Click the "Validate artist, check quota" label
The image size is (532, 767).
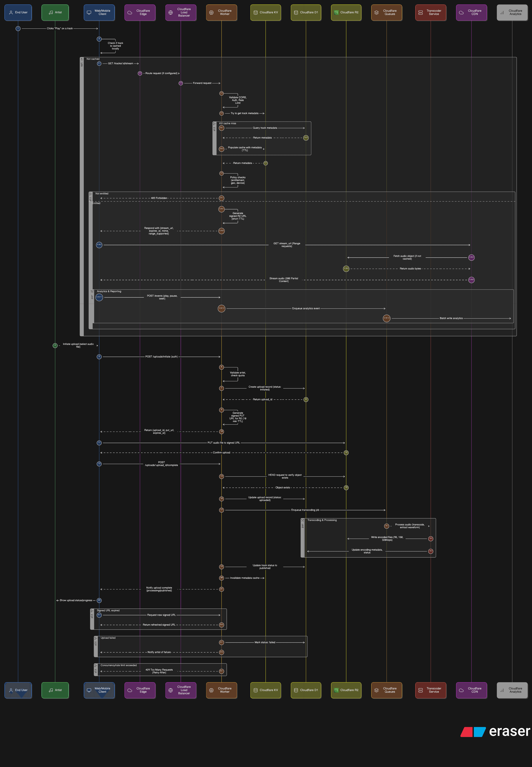238,374
